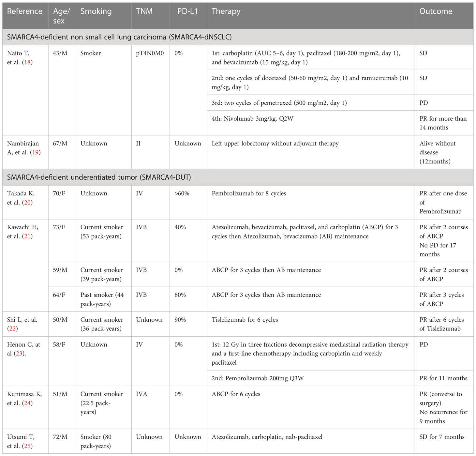Screen dimensions: 476x456
Task: Click the 3rd pemetrexed therapy cell
Action: (311, 103)
